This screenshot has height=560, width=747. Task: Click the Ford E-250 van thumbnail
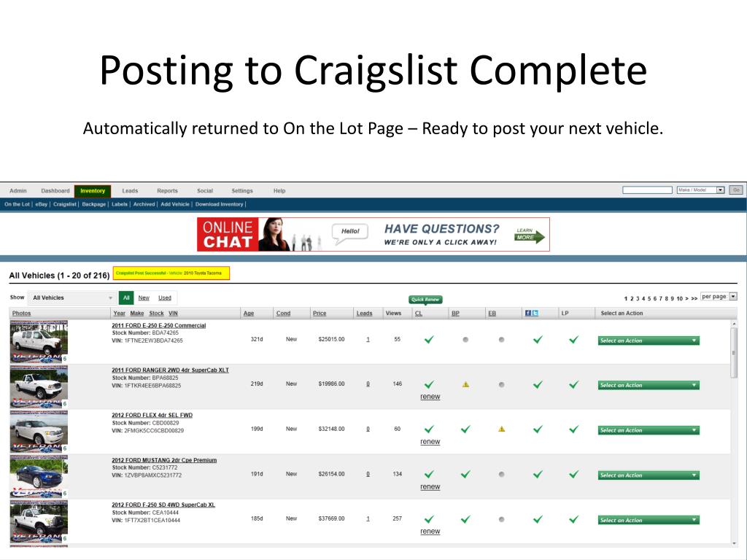click(39, 341)
